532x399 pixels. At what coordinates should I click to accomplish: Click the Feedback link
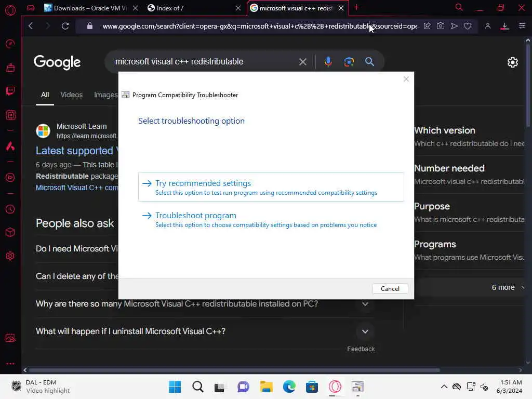pos(361,349)
